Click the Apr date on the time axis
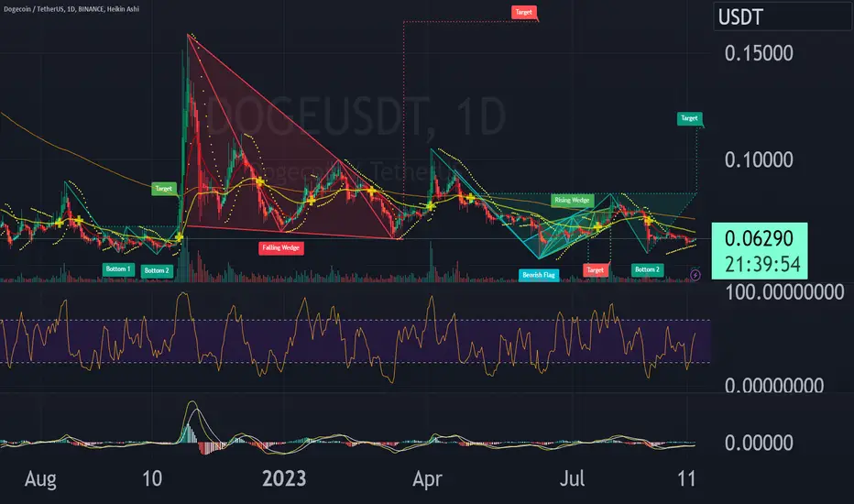Image resolution: width=854 pixels, height=504 pixels. pos(427,479)
